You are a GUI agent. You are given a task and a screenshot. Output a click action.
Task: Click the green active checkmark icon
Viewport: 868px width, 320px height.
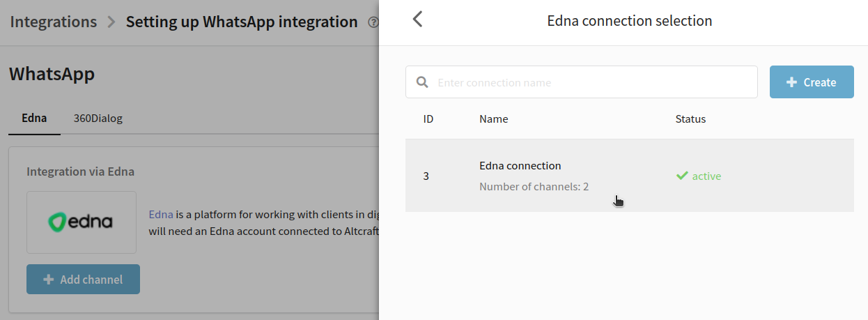[x=682, y=176]
